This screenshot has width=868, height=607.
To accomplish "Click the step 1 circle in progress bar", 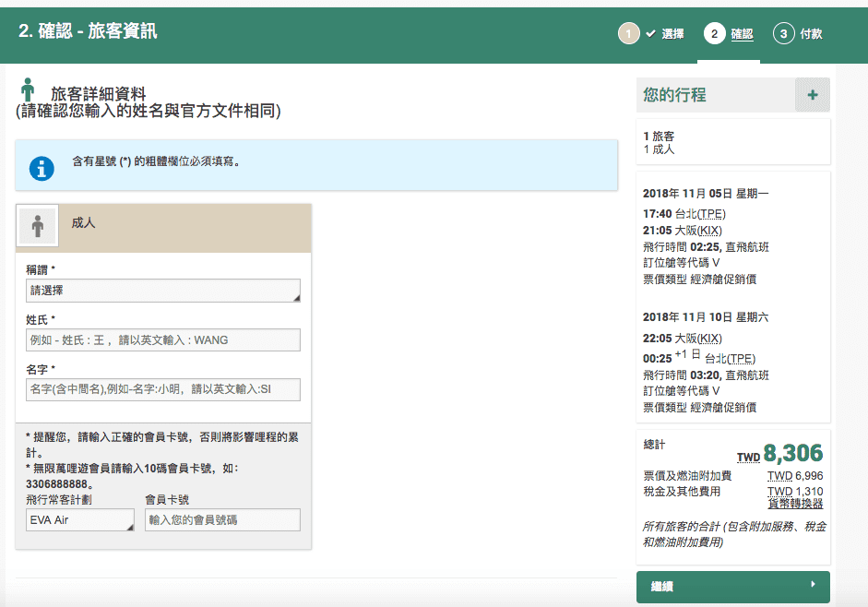I will point(628,34).
